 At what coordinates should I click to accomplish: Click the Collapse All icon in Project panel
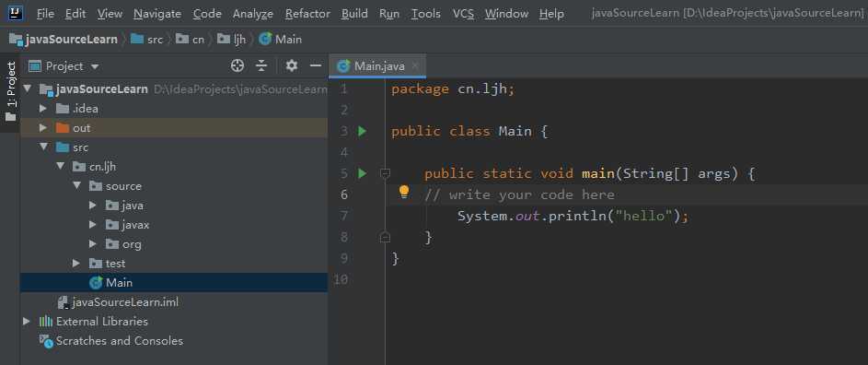pos(261,66)
